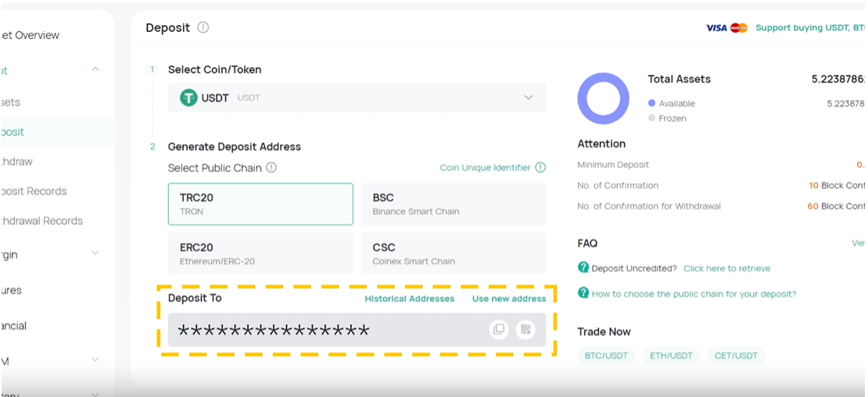868x397 pixels.
Task: Copy the deposit address
Action: (499, 330)
